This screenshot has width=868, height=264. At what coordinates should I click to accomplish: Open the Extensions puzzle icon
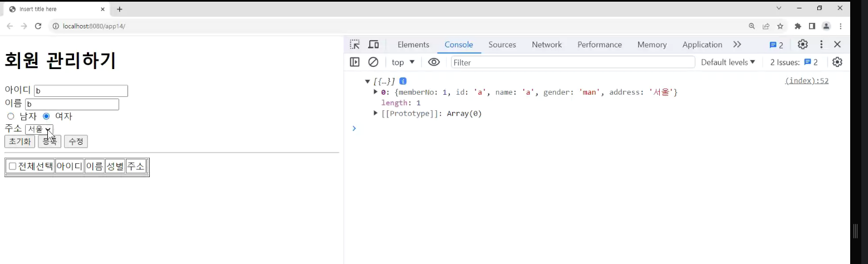pos(798,26)
